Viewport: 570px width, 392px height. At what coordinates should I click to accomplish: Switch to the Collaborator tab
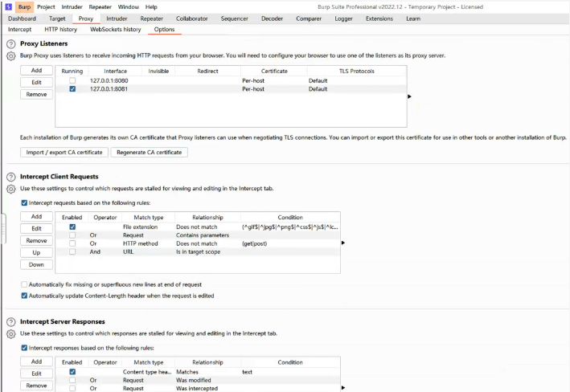tap(191, 18)
